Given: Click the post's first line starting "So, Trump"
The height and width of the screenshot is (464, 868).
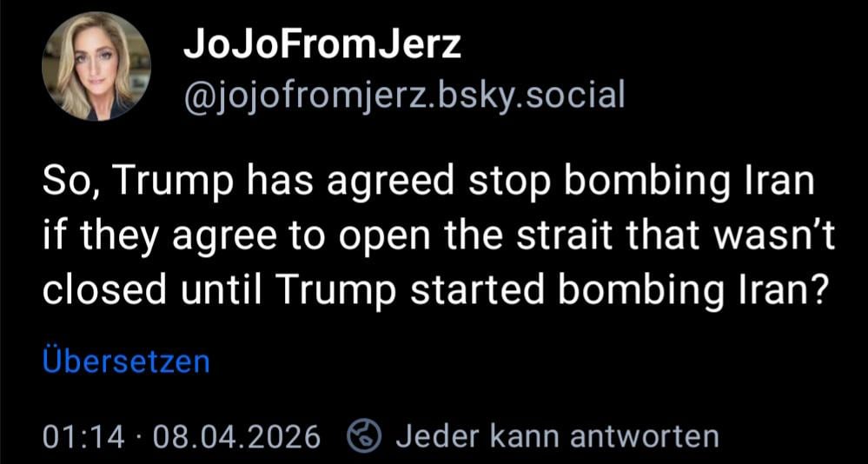Looking at the screenshot, I should point(431,183).
